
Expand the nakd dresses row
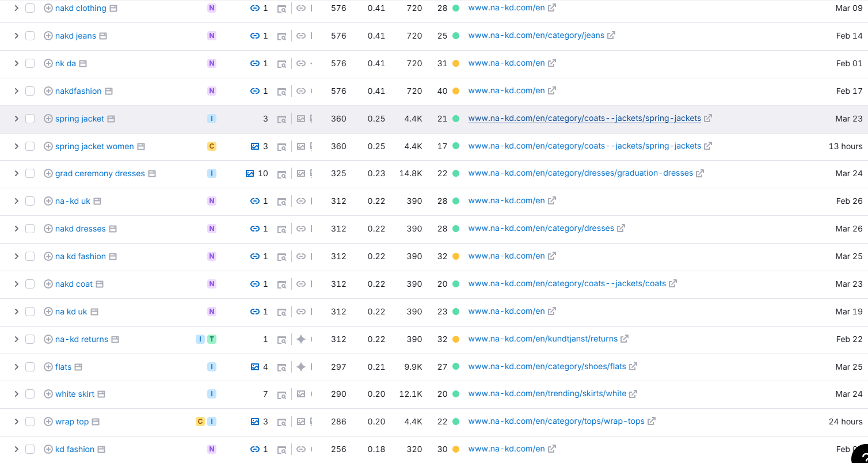(16, 229)
